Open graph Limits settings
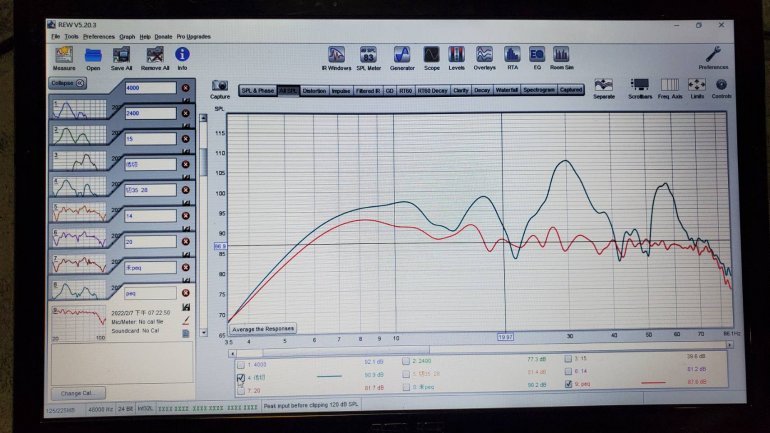The width and height of the screenshot is (770, 433). click(x=697, y=88)
